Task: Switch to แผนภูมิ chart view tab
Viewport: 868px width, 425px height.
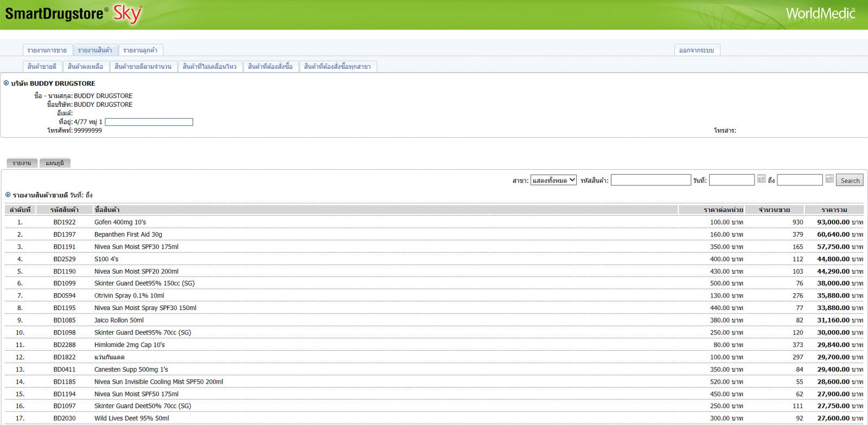Action: (55, 163)
